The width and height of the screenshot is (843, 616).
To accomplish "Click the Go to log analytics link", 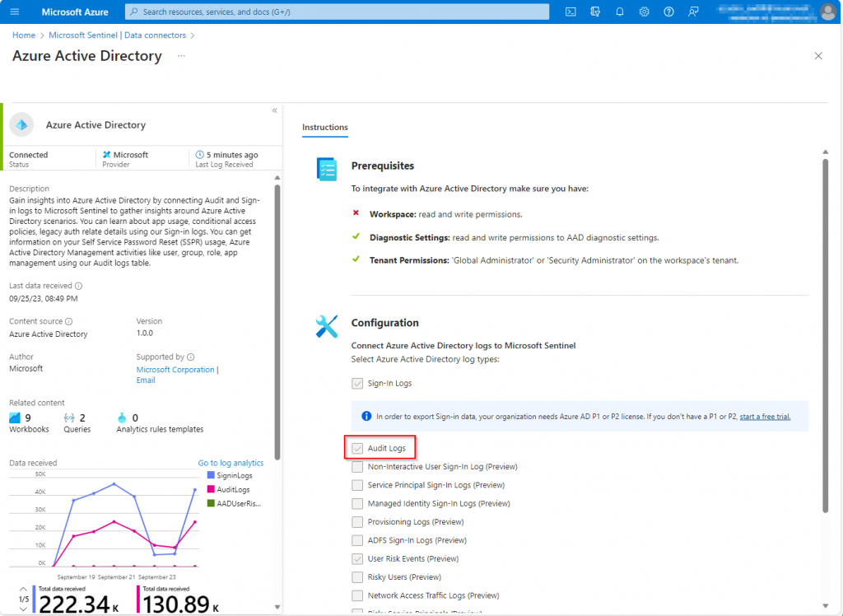I will pos(231,463).
